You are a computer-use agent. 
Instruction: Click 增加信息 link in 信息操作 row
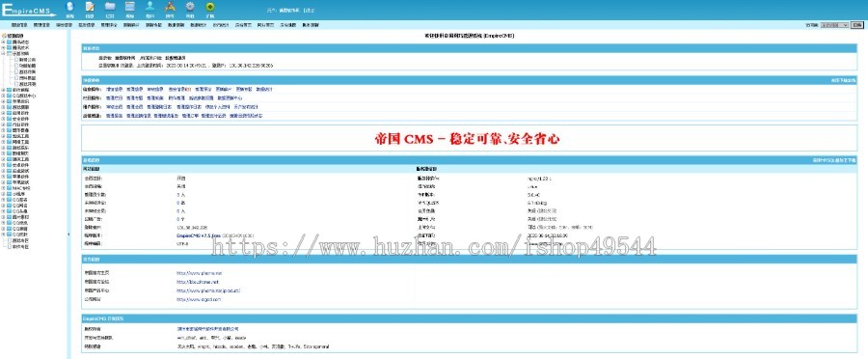click(x=115, y=89)
